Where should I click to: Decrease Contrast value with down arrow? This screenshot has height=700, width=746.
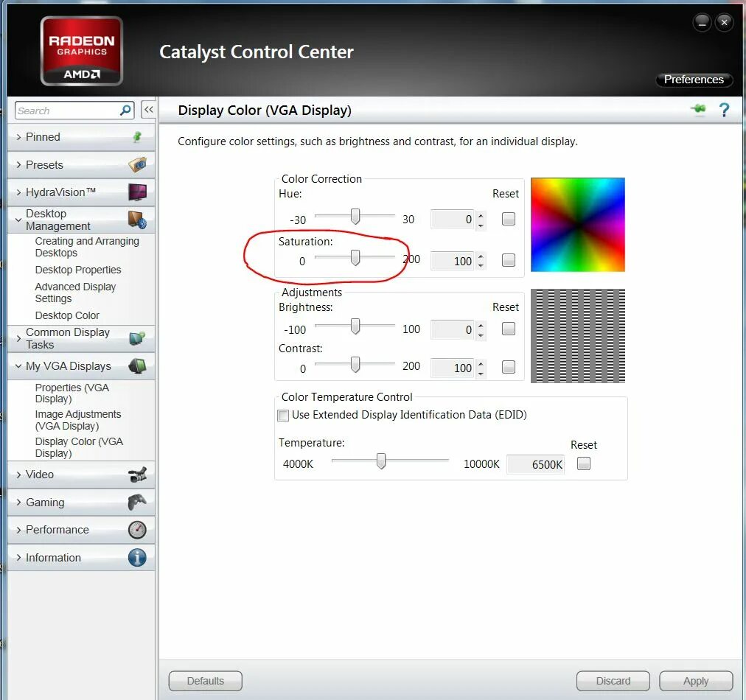pos(481,372)
